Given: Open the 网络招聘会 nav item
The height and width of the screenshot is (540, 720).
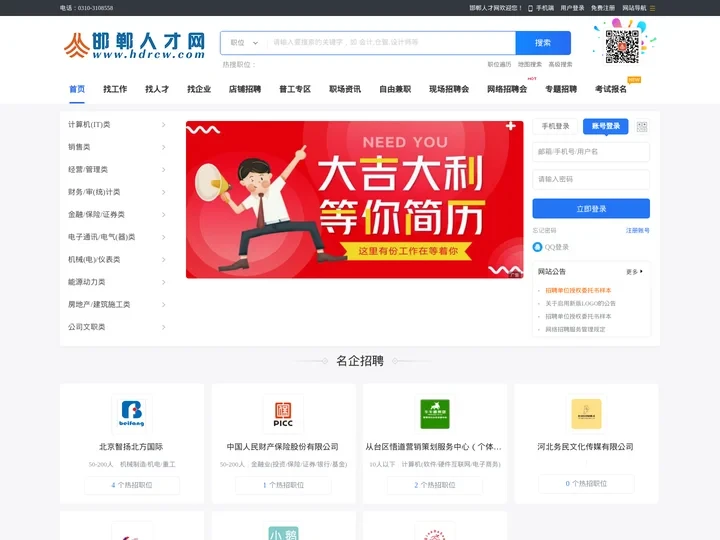Looking at the screenshot, I should (507, 89).
